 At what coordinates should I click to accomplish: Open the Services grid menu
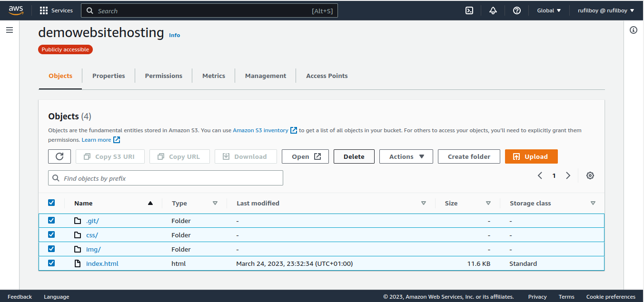(56, 10)
